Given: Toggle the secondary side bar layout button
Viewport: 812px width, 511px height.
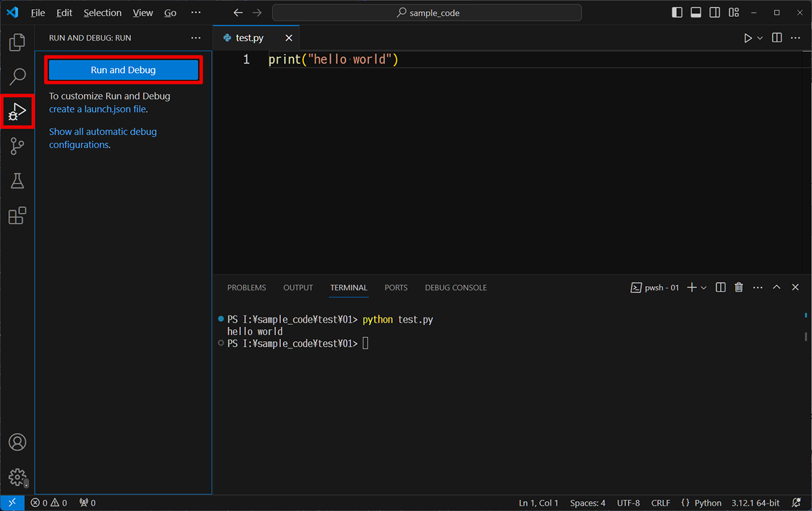Looking at the screenshot, I should point(715,12).
